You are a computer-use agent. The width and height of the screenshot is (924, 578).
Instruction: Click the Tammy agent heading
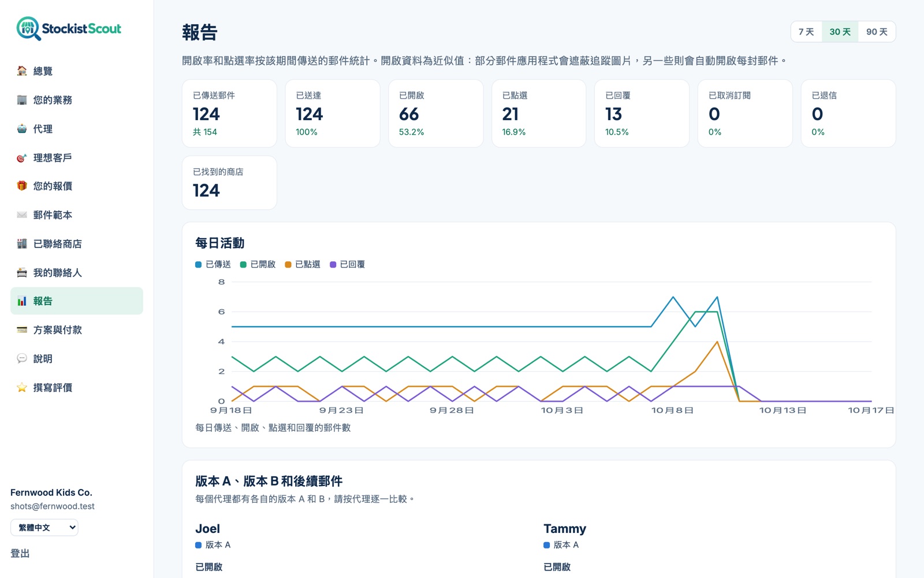tap(565, 529)
